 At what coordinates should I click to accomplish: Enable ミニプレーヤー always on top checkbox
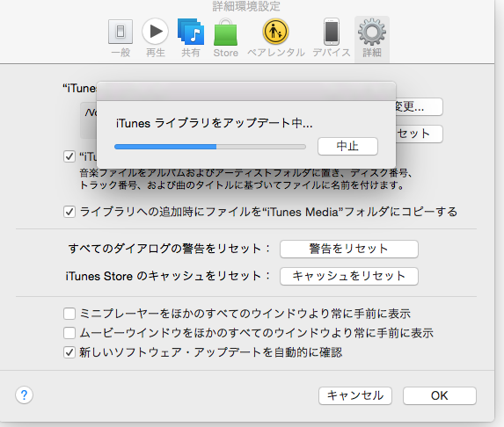[69, 314]
